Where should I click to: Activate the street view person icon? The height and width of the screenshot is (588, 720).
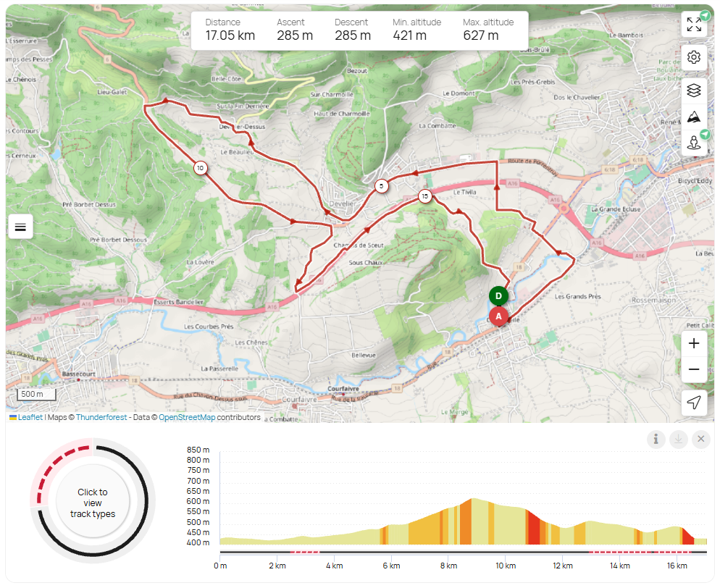click(x=693, y=142)
